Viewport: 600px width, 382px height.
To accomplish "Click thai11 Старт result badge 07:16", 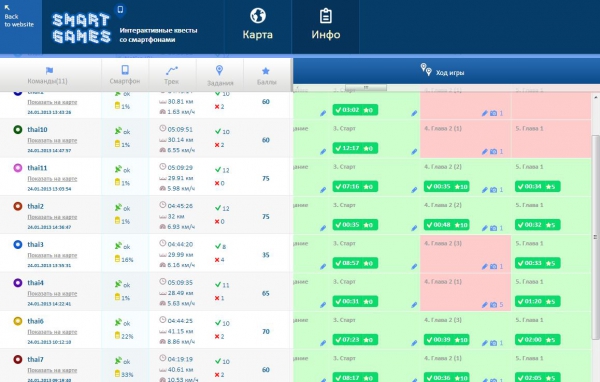I will (x=355, y=186).
